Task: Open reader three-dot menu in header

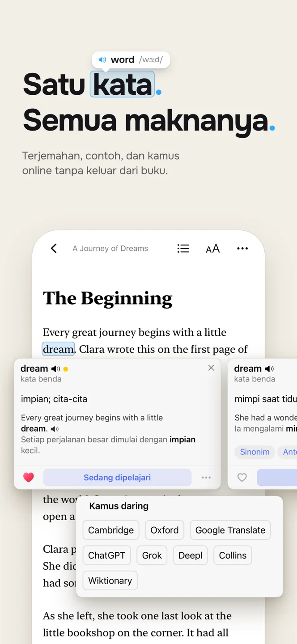Action: click(242, 249)
